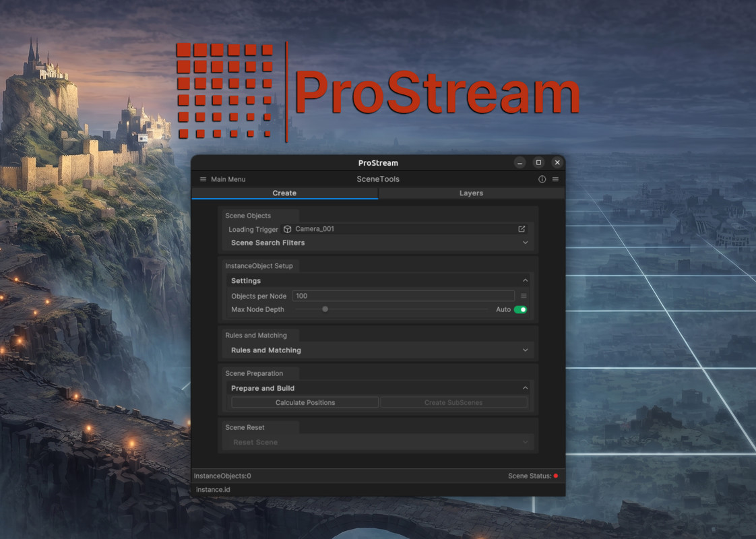
Task: Click the Max Node Depth label
Action: click(258, 309)
